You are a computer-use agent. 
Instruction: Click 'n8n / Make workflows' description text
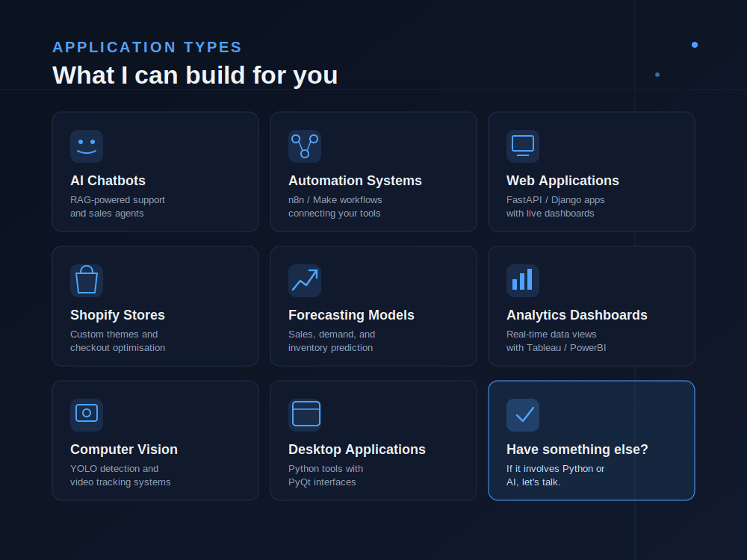coord(335,200)
